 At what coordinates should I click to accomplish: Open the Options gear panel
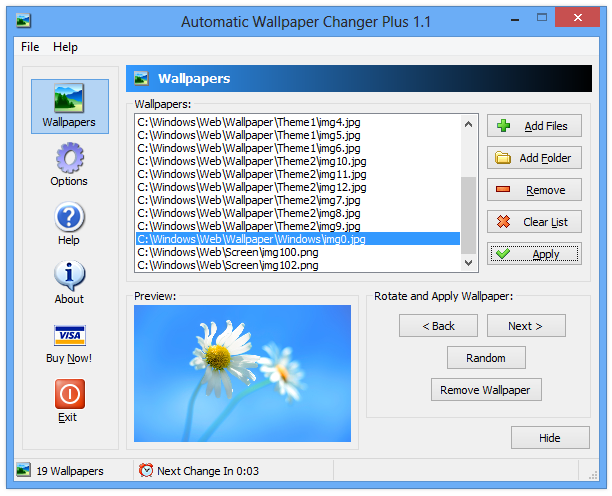[69, 164]
